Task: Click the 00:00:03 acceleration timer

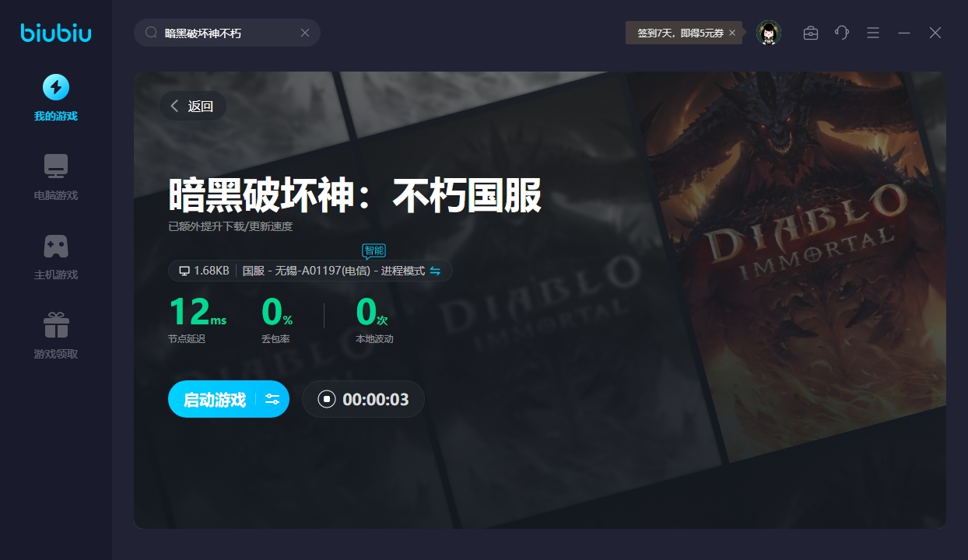Action: coord(376,400)
